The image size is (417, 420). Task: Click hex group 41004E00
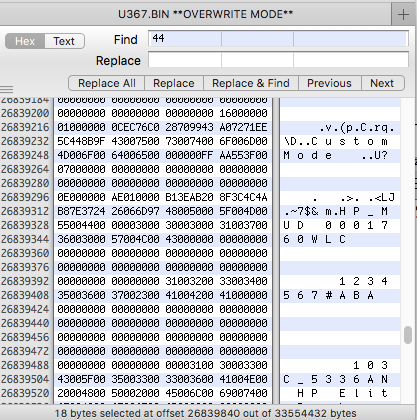click(243, 379)
